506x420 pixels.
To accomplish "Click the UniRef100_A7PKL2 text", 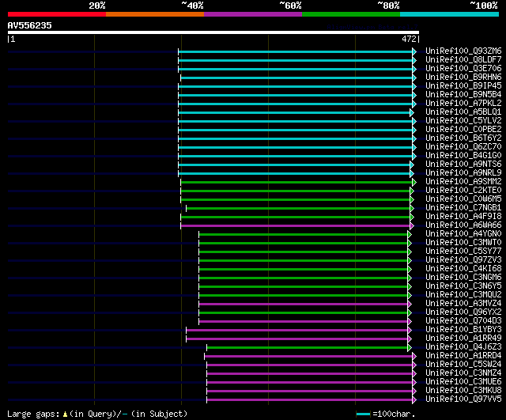I will click(463, 104).
